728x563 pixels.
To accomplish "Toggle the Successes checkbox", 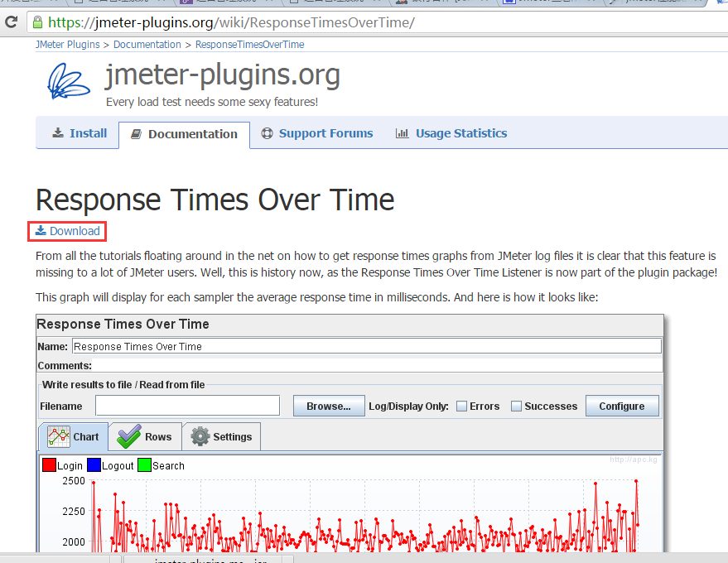I will pos(516,407).
